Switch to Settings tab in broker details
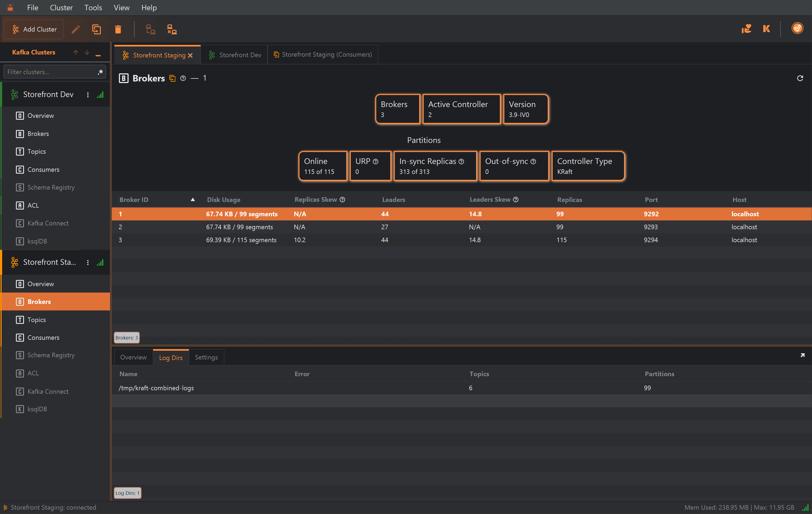 click(207, 358)
